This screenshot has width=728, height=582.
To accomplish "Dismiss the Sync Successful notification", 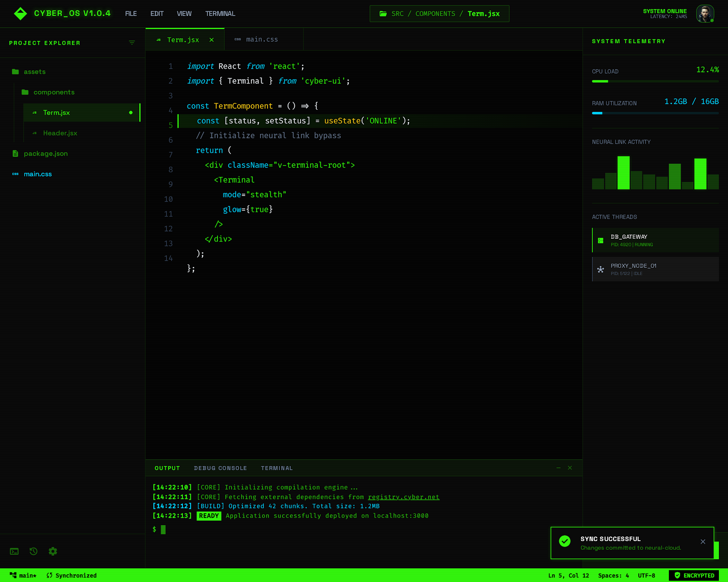I will pyautogui.click(x=703, y=542).
